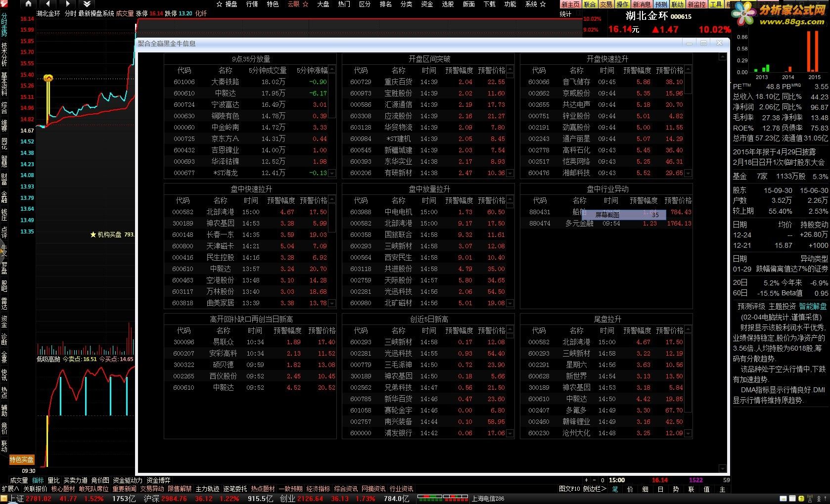Navigate back with the left arrow icon
830x504 pixels.
48,3
